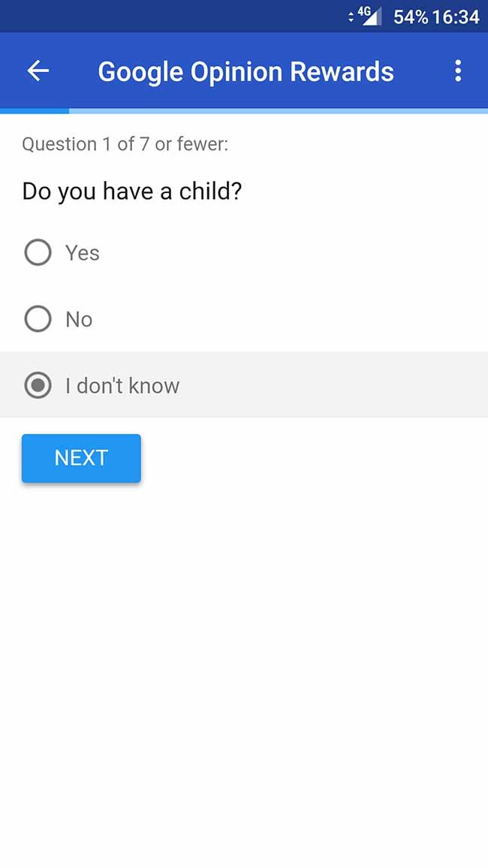Tap the data transfer arrows icon

pyautogui.click(x=351, y=17)
